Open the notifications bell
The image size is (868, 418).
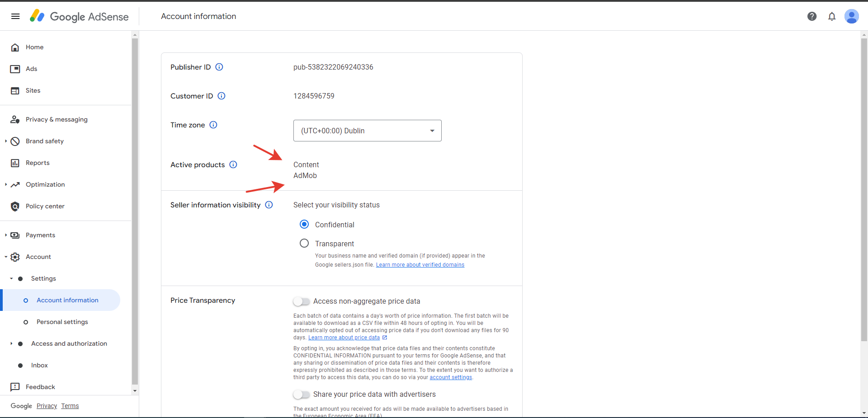[x=832, y=16]
